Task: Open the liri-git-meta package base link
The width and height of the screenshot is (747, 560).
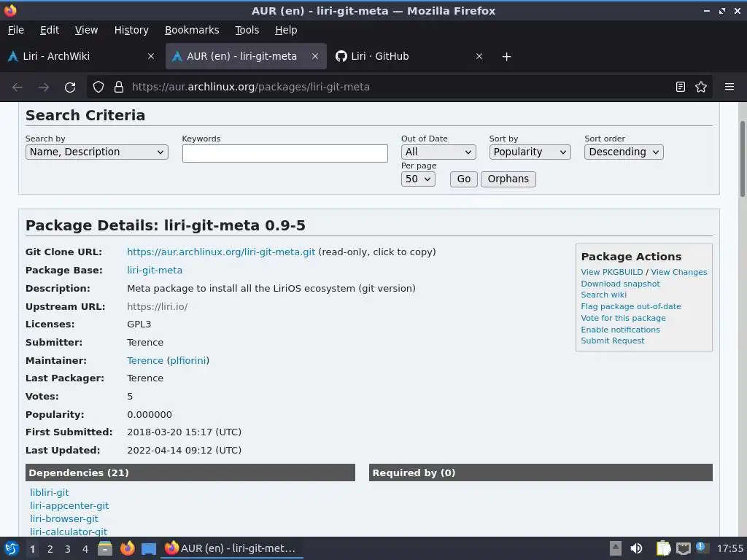Action: 155,270
